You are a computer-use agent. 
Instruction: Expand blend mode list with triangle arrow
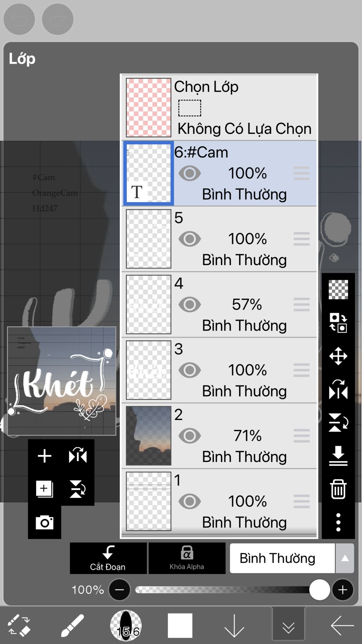point(345,558)
